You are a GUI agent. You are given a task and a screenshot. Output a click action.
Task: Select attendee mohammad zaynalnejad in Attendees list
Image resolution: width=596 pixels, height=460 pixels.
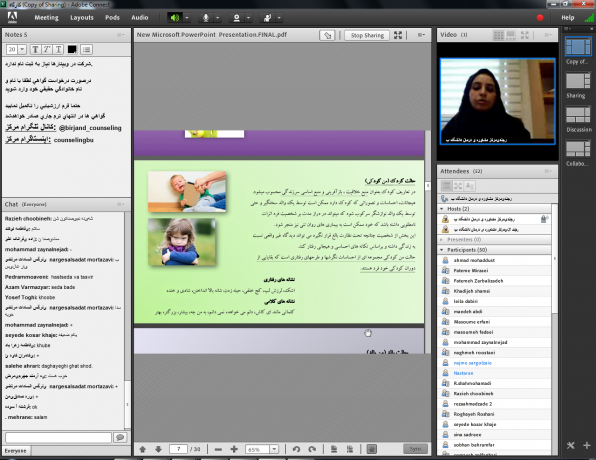[494, 343]
